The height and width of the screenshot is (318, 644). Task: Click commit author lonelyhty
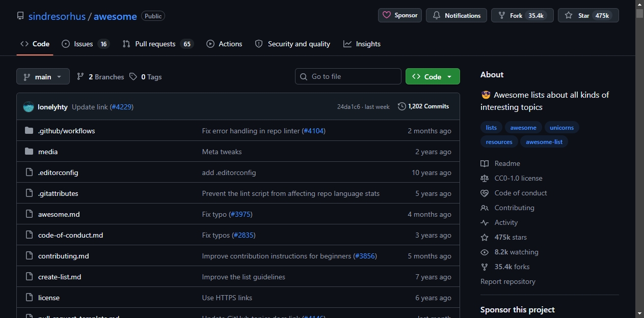[x=52, y=107]
